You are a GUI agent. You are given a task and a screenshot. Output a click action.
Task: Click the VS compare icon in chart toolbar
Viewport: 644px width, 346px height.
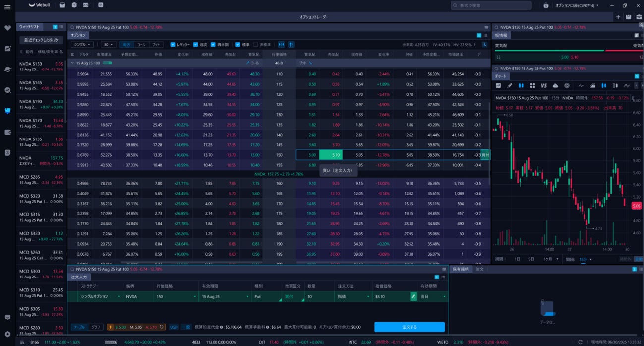click(x=544, y=86)
